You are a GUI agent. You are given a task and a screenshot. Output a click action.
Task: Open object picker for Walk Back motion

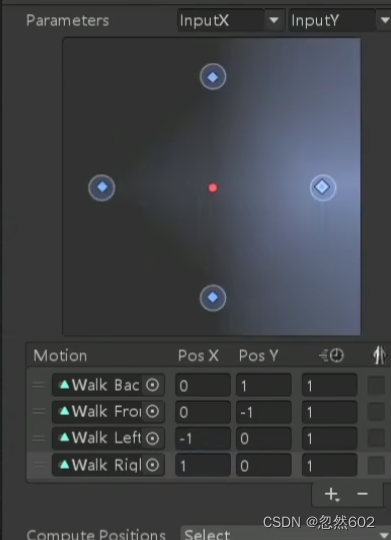tap(152, 385)
